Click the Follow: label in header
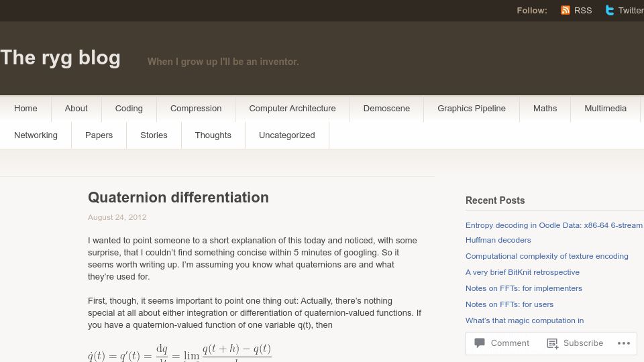Screen dimensions: 644x362 531,11
